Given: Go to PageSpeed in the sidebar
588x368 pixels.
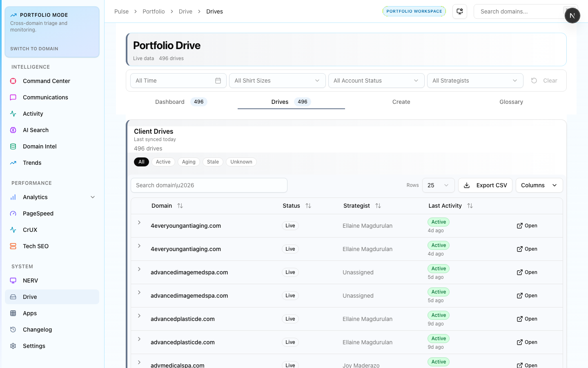Looking at the screenshot, I should coord(38,213).
